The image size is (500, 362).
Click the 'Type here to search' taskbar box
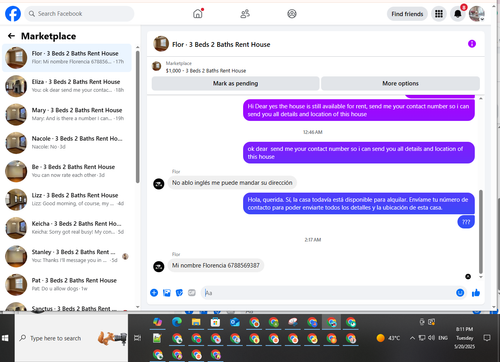(71, 338)
